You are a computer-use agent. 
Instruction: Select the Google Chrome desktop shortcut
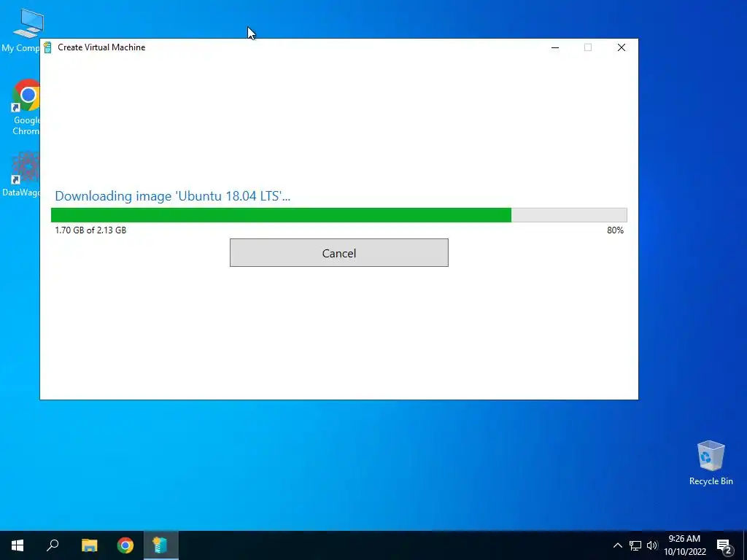(25, 108)
